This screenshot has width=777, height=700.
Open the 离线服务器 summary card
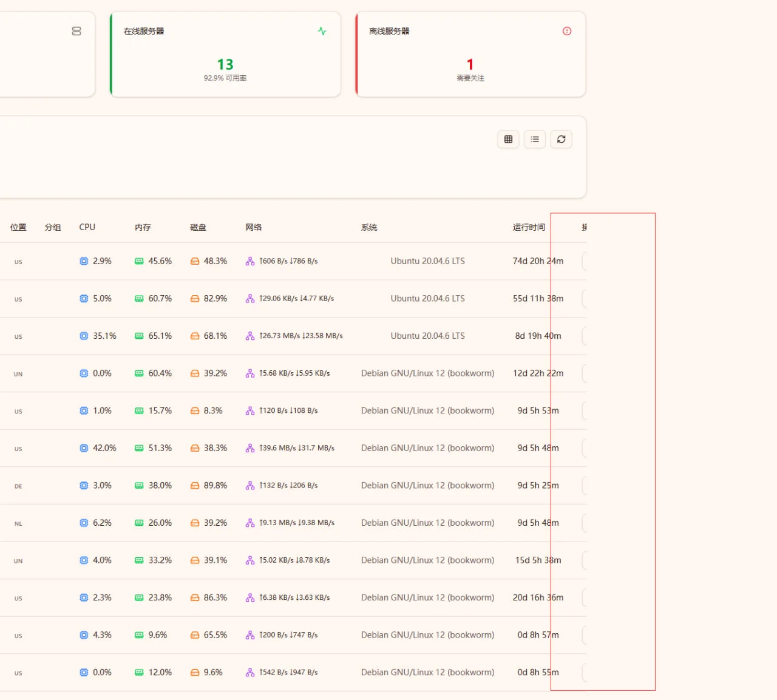pos(470,54)
